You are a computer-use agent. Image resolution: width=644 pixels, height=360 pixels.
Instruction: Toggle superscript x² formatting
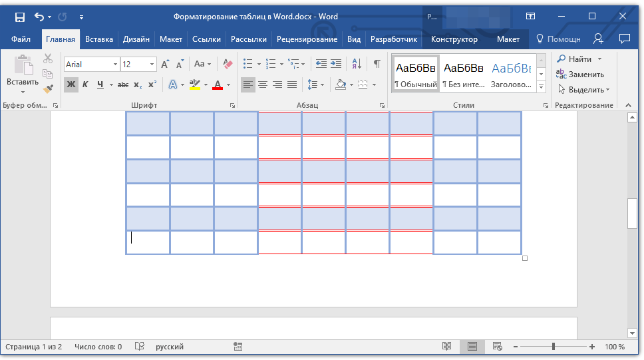pos(152,85)
